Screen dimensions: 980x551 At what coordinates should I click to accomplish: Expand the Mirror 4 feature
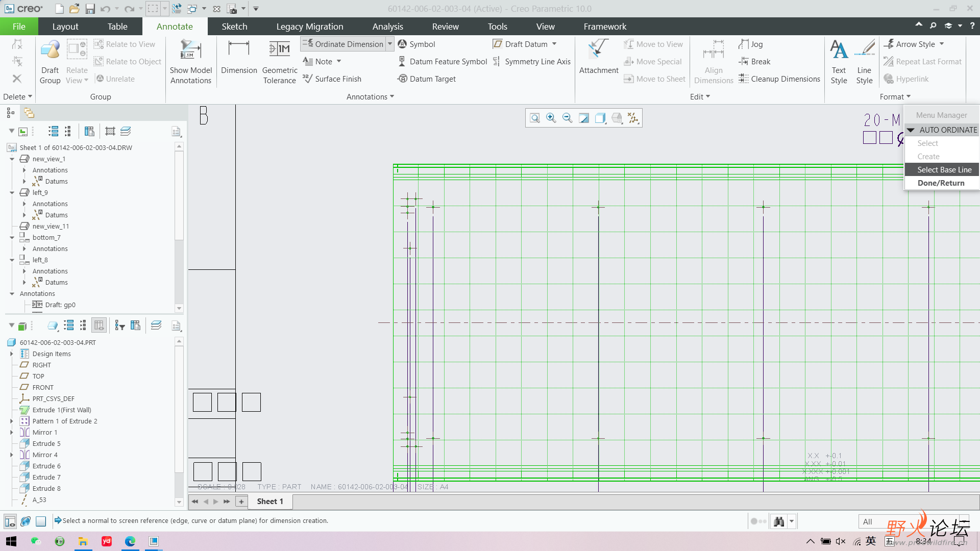click(x=12, y=455)
